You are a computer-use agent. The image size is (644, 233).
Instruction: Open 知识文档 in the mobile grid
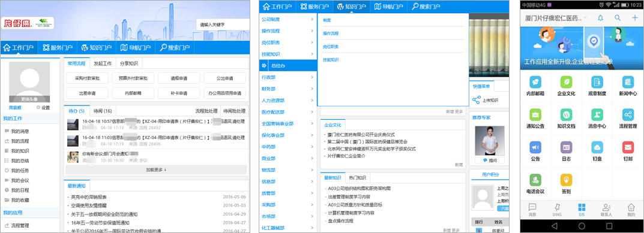(x=566, y=114)
